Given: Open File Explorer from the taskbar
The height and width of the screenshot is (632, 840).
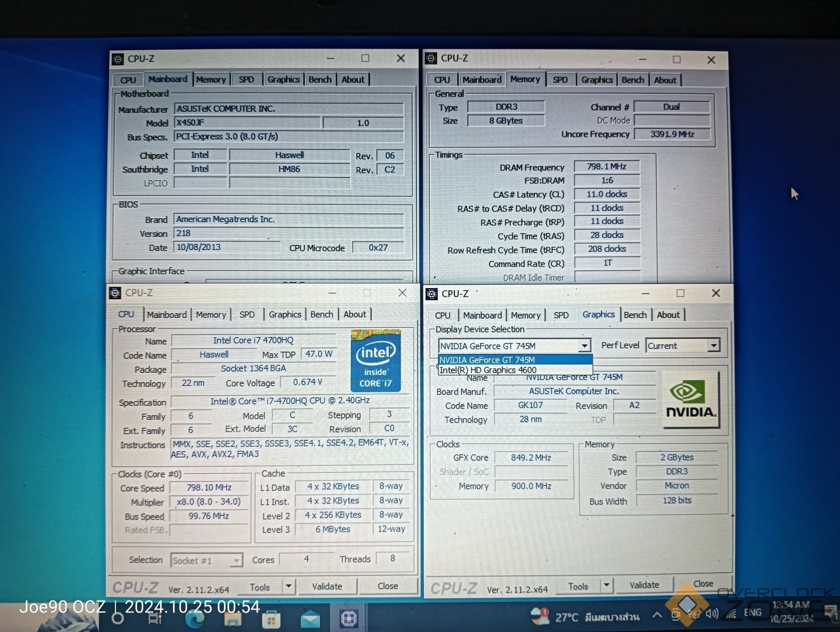Looking at the screenshot, I should [x=233, y=619].
